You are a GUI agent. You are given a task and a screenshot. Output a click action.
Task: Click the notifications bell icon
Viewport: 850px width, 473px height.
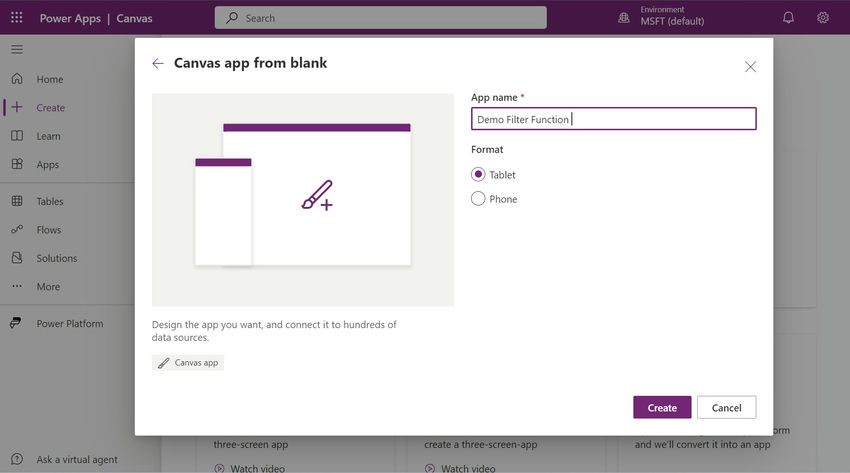point(788,18)
